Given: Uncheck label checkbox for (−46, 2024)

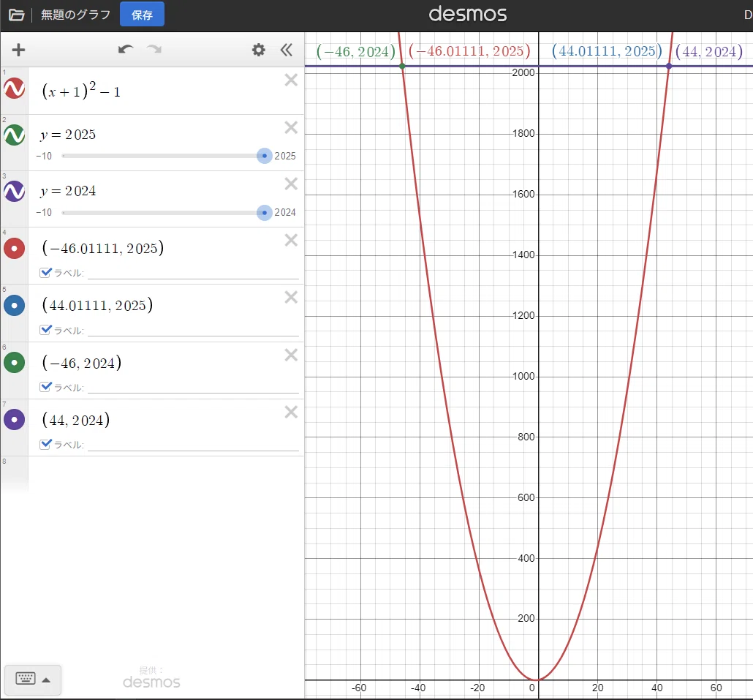Looking at the screenshot, I should tap(45, 387).
